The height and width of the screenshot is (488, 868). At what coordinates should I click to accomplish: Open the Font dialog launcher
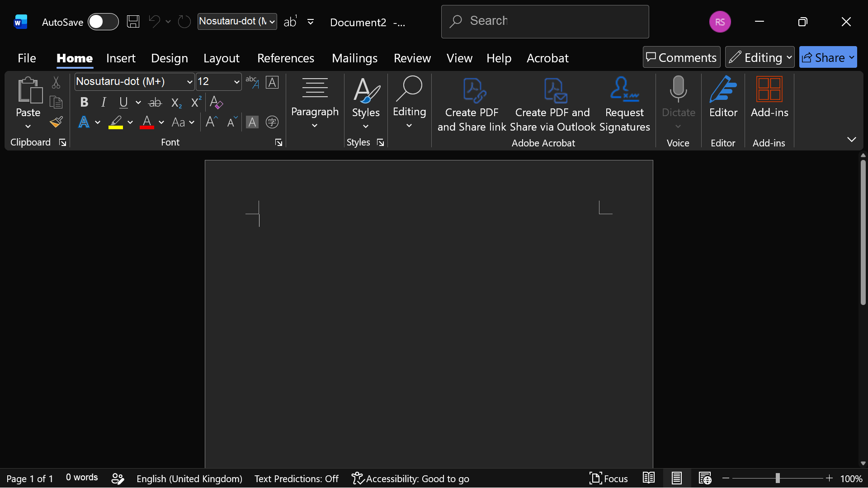pyautogui.click(x=279, y=143)
